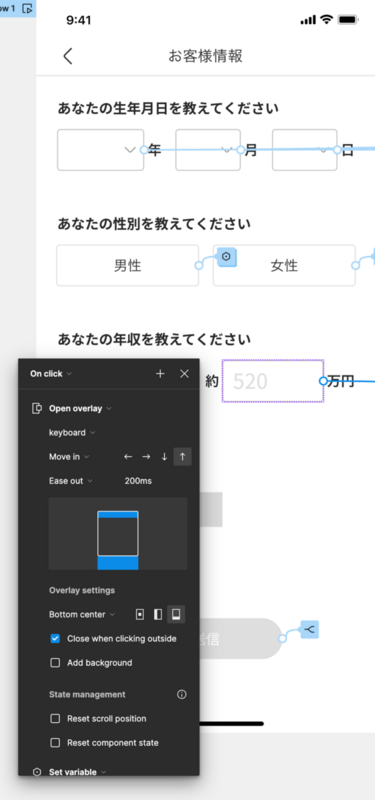The image size is (375, 800).
Task: Choose the left-aligned overlay position icon
Action: [158, 614]
